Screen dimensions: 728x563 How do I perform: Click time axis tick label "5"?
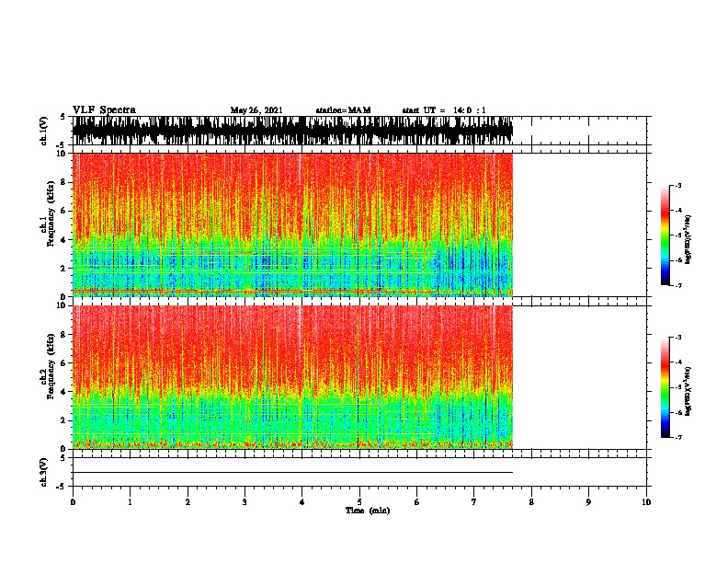[359, 502]
